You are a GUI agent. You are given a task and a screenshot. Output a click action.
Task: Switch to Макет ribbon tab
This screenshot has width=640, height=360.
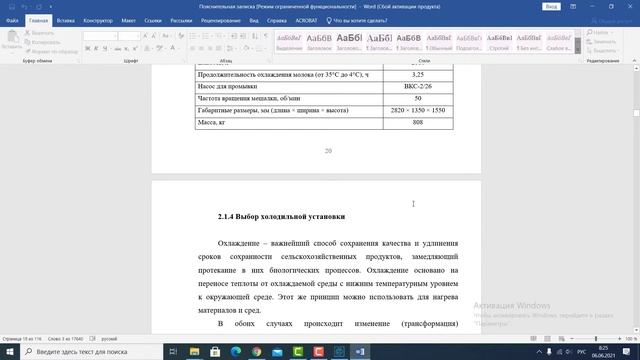pos(128,20)
